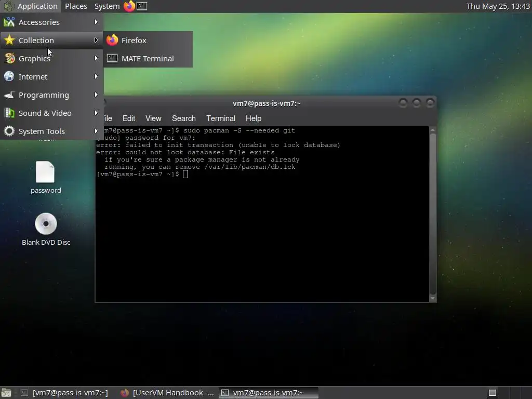Viewport: 532px width, 399px height.
Task: Expand the Sound & Video submenu arrow
Action: (x=96, y=113)
